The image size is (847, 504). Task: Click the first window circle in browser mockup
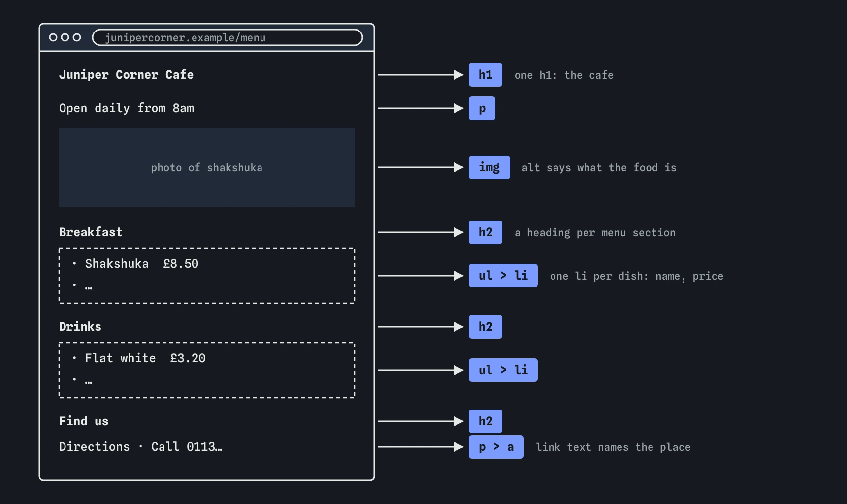tap(53, 37)
